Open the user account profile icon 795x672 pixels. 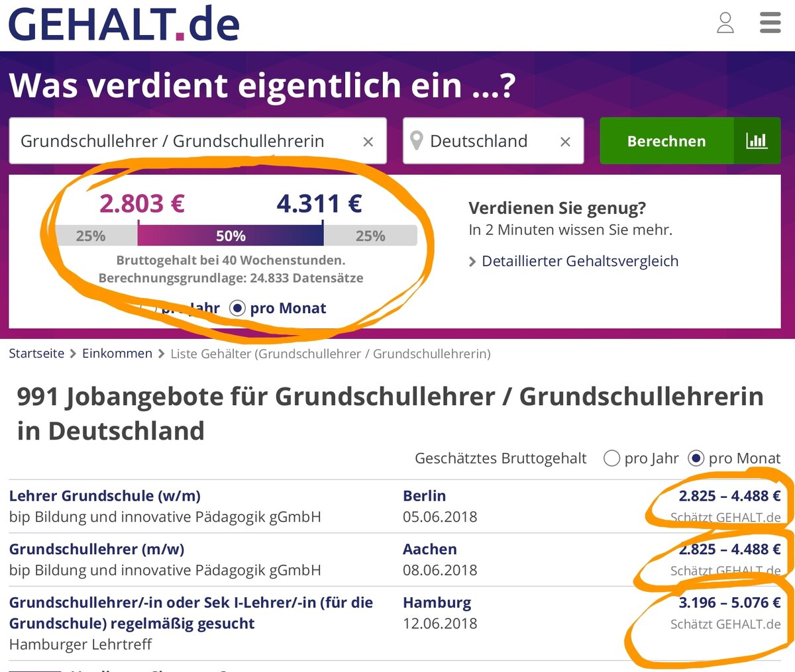click(x=725, y=23)
